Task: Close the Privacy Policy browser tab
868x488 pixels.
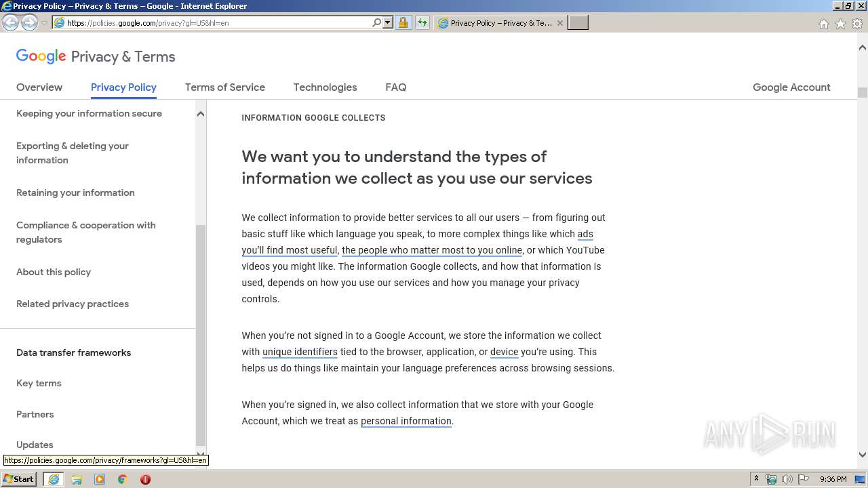Action: (x=559, y=23)
